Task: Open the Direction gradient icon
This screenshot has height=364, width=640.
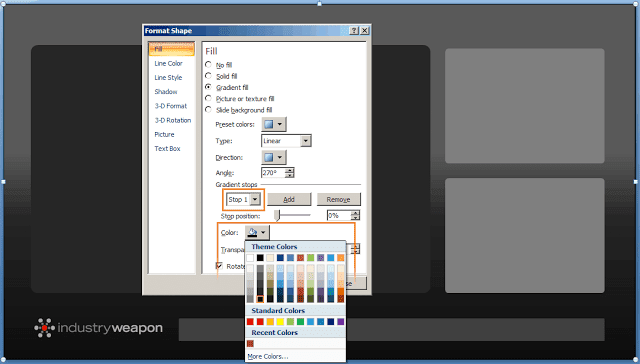Action: coord(269,157)
